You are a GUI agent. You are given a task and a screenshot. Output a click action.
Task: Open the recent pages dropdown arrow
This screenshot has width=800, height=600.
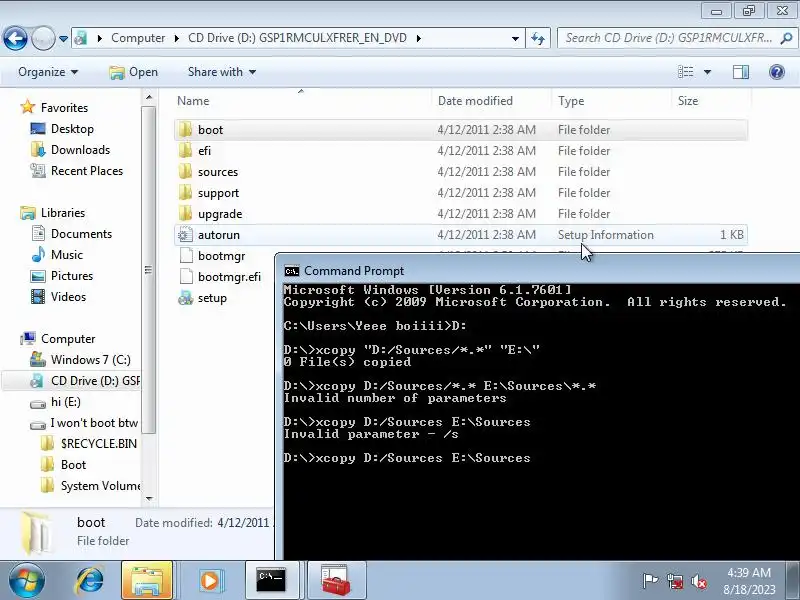(x=63, y=39)
